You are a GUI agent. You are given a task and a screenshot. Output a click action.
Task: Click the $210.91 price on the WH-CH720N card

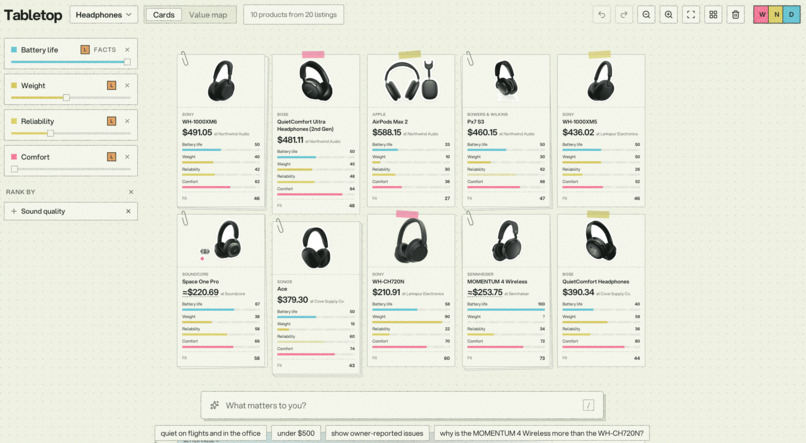[386, 292]
